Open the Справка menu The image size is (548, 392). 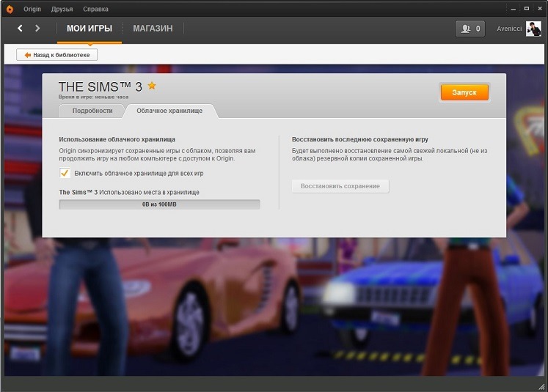[x=95, y=9]
